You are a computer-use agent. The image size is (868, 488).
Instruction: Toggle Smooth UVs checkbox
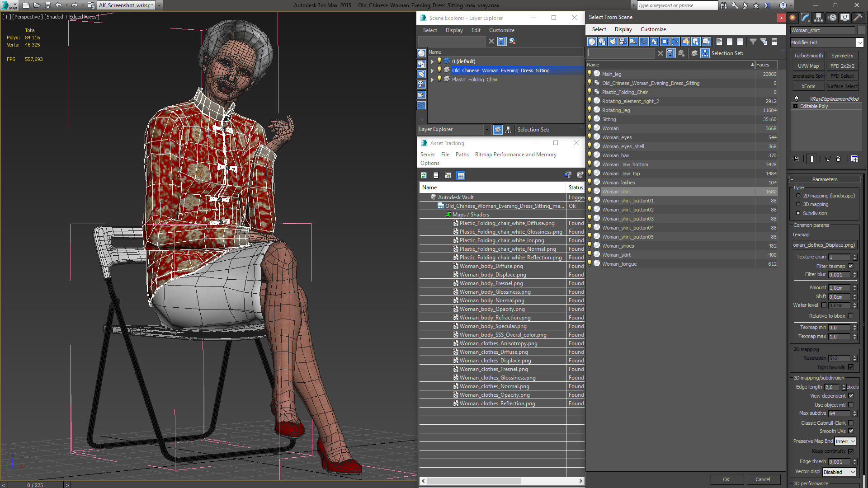851,431
